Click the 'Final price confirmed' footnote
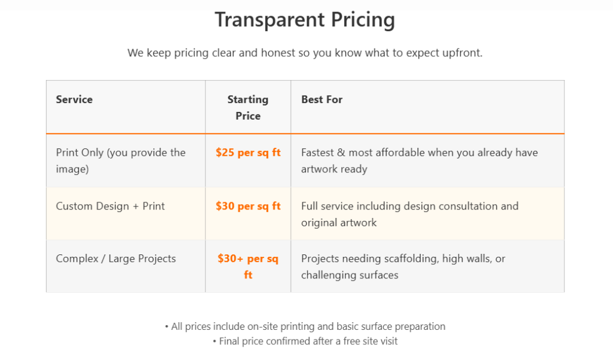Viewport: 613px width, 364px height. 305,341
